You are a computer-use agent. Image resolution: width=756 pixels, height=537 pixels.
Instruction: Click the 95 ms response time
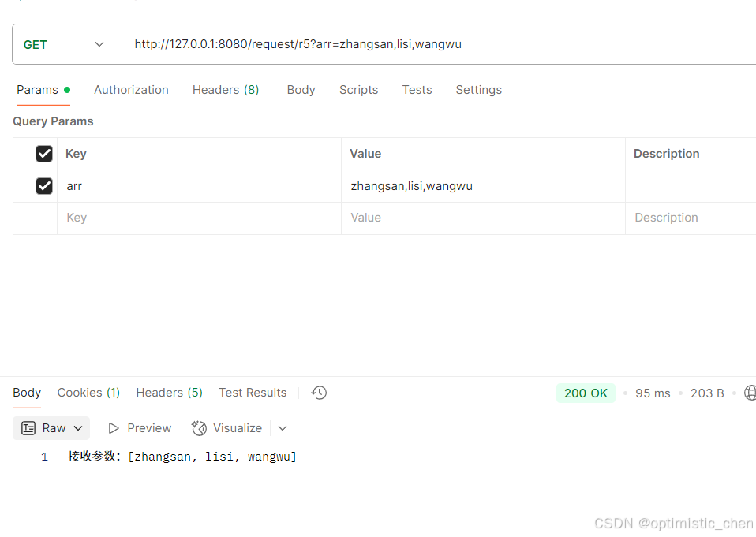(653, 393)
